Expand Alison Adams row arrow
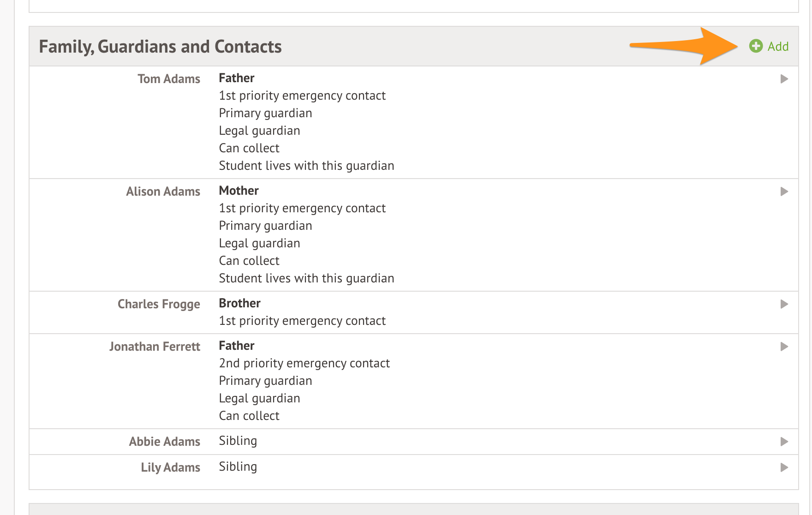This screenshot has height=515, width=812. point(784,192)
